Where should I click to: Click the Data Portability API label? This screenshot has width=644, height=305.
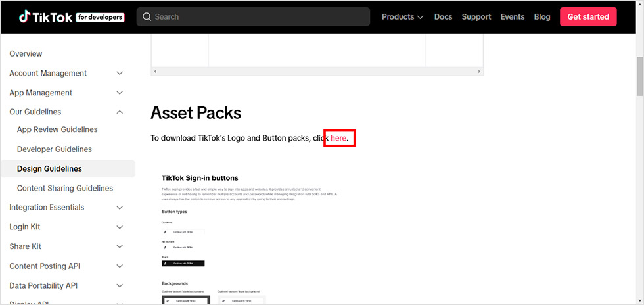point(43,285)
